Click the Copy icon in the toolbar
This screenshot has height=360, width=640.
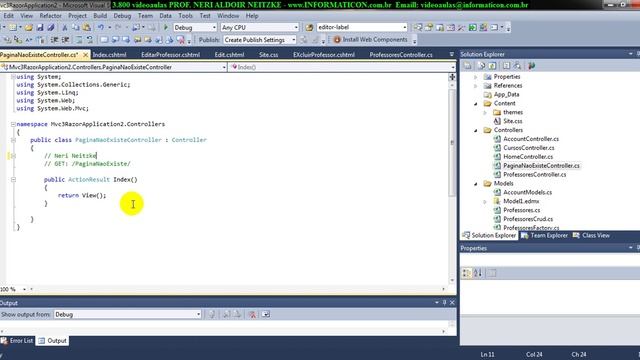[x=76, y=27]
